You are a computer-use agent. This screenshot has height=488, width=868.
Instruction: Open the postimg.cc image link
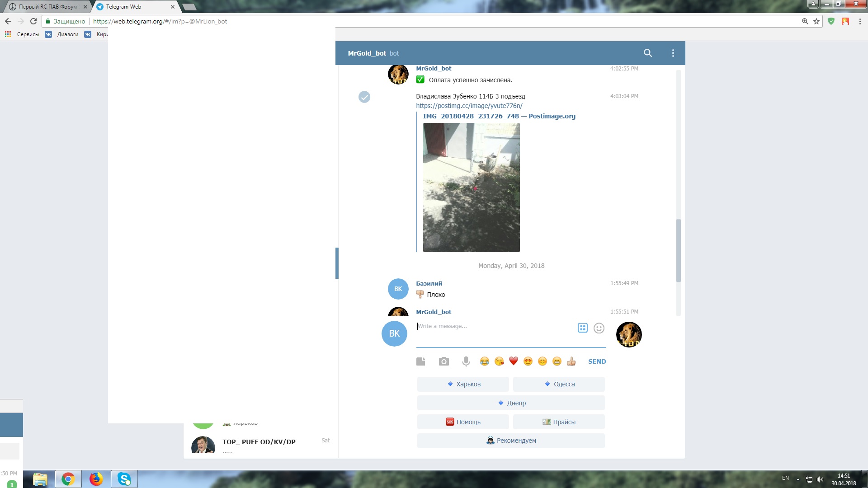point(469,106)
